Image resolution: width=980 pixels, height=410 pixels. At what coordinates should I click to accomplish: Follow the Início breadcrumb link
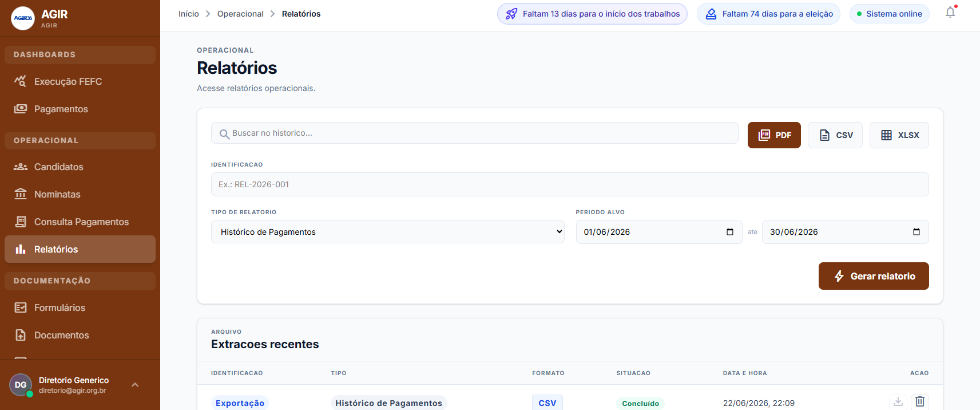189,14
